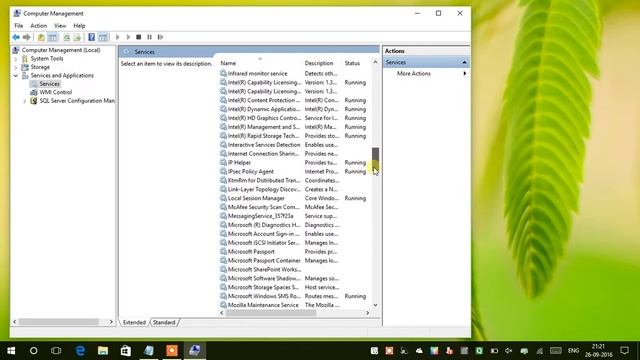Image resolution: width=640 pixels, height=360 pixels.
Task: Click gear icon of Internet Connection Sharing
Action: [223, 154]
